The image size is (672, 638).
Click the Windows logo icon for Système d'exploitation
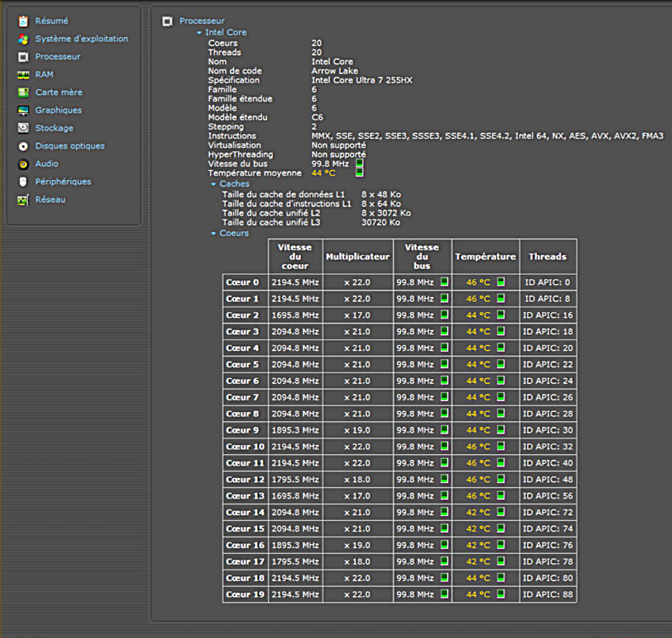23,39
